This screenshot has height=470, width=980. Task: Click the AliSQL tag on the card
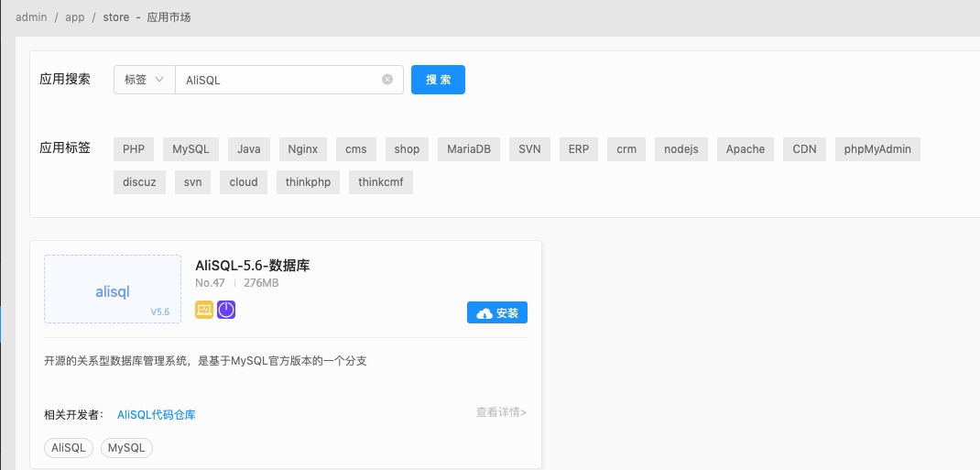69,448
